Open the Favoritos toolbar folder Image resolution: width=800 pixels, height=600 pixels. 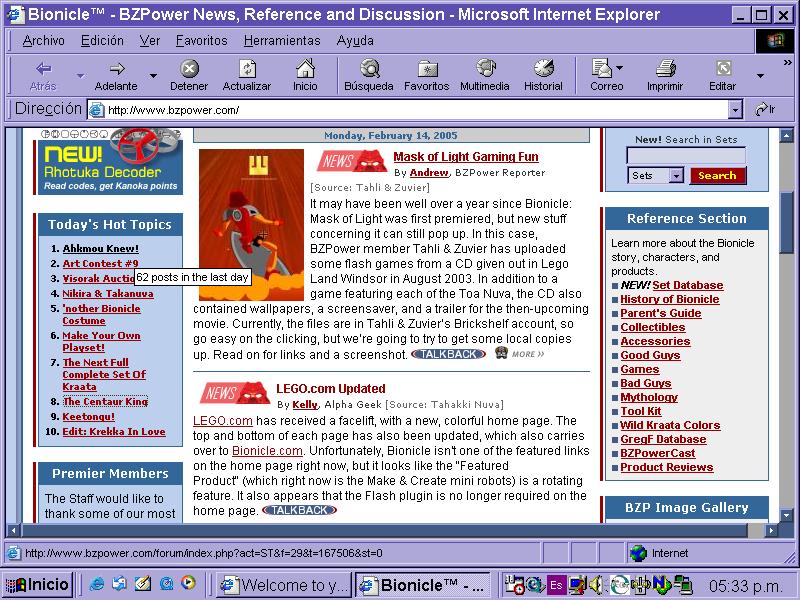click(x=427, y=69)
